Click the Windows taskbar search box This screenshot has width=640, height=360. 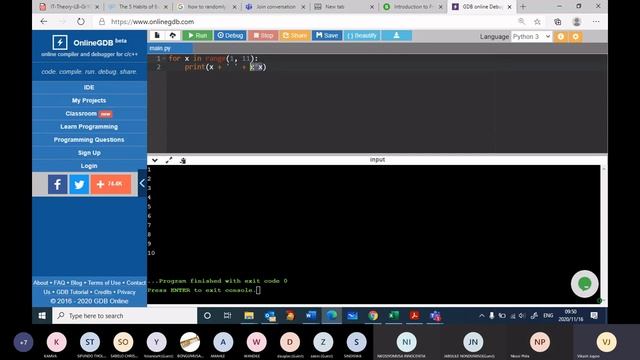coord(124,316)
